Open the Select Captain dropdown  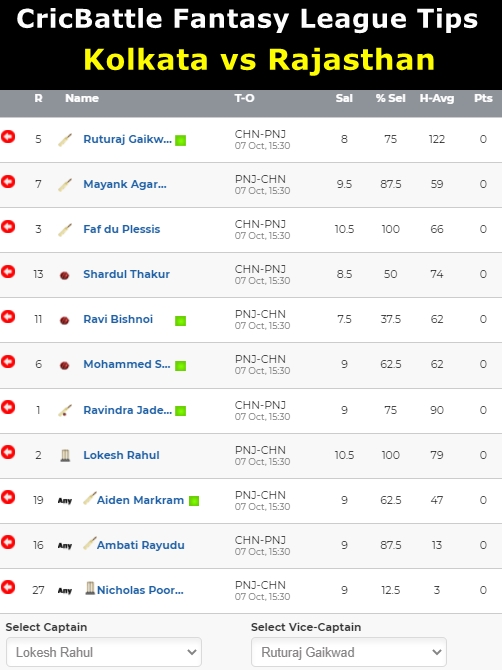click(x=104, y=652)
